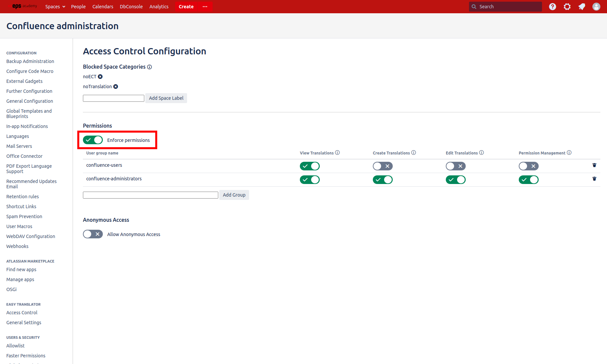This screenshot has width=607, height=364.
Task: Open the administration settings gear
Action: click(x=567, y=7)
